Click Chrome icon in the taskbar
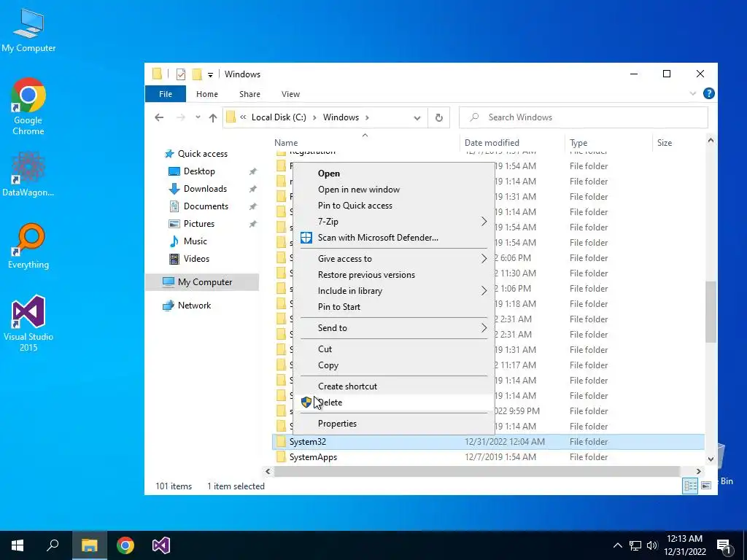Viewport: 747px width, 560px height. (x=125, y=545)
